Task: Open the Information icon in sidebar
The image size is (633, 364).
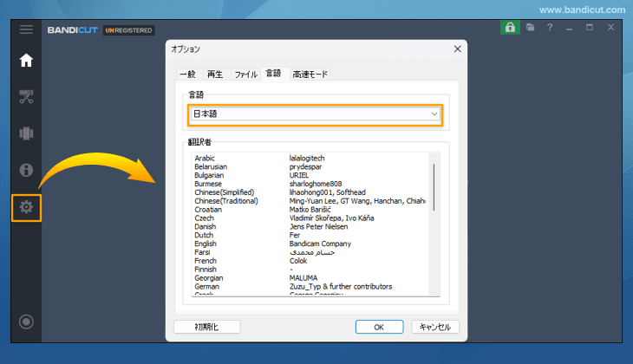Action: (26, 170)
